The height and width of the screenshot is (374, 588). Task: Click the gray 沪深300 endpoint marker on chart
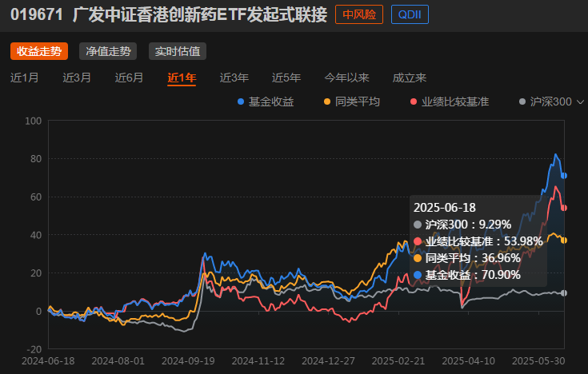pos(564,293)
